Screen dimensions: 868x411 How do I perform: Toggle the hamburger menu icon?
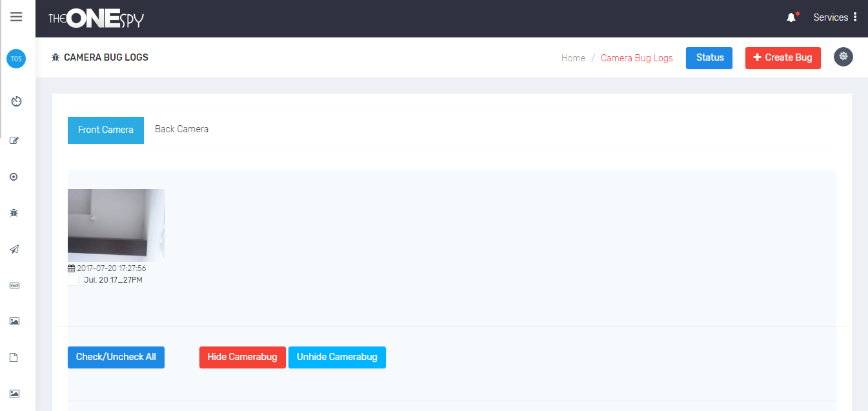click(17, 17)
